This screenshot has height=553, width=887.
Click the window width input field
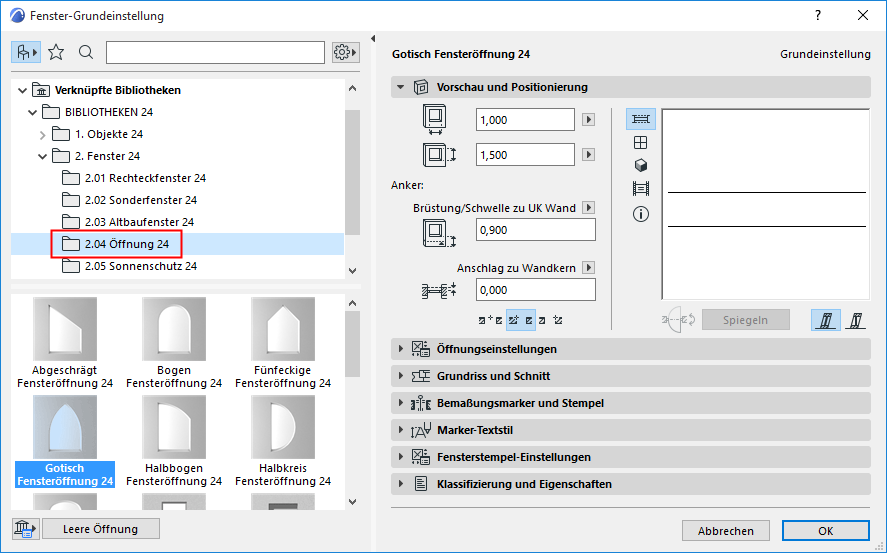point(526,120)
